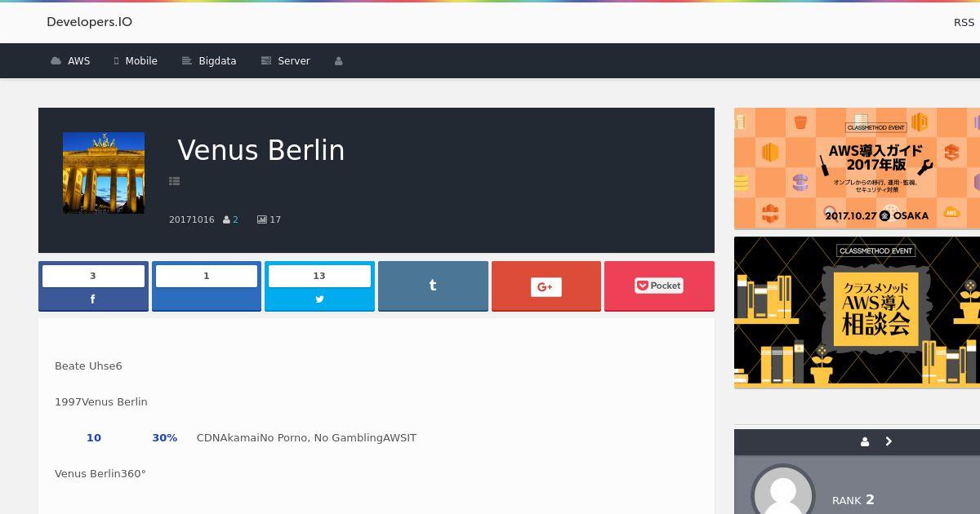Click the share button showing count 1
Image resolution: width=980 pixels, height=514 pixels.
(x=207, y=286)
